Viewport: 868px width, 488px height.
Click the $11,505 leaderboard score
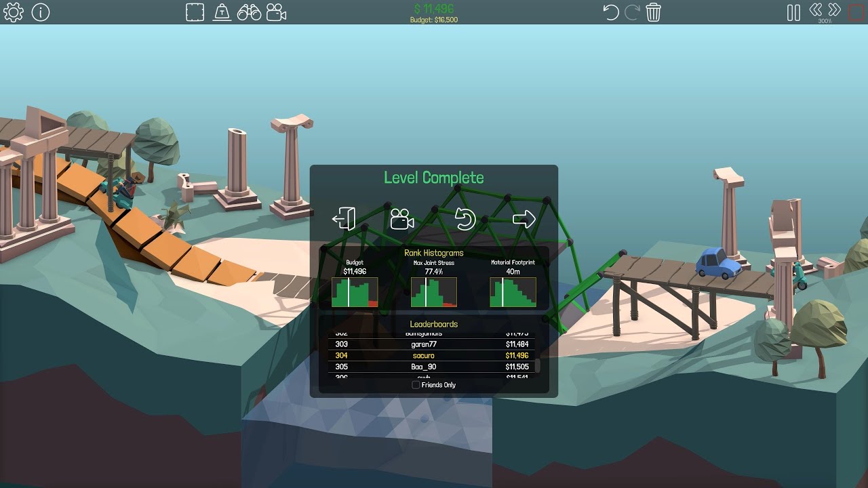(x=517, y=367)
